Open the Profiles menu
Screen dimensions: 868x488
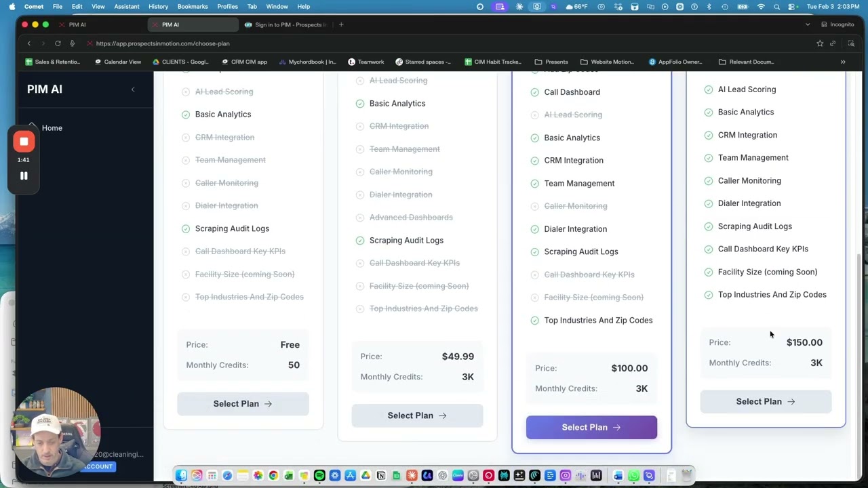pos(228,7)
